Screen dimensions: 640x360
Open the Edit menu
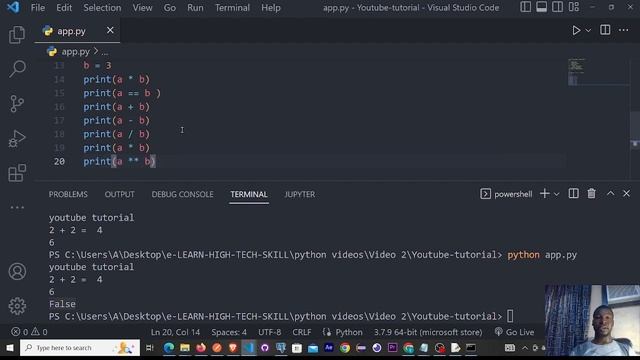pyautogui.click(x=64, y=8)
